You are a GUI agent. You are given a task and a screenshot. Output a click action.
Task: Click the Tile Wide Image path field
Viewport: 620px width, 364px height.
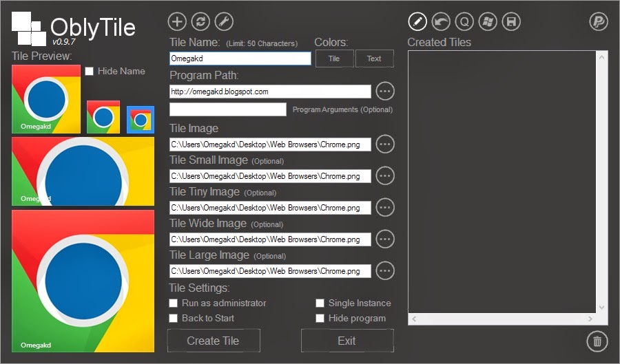coord(270,239)
